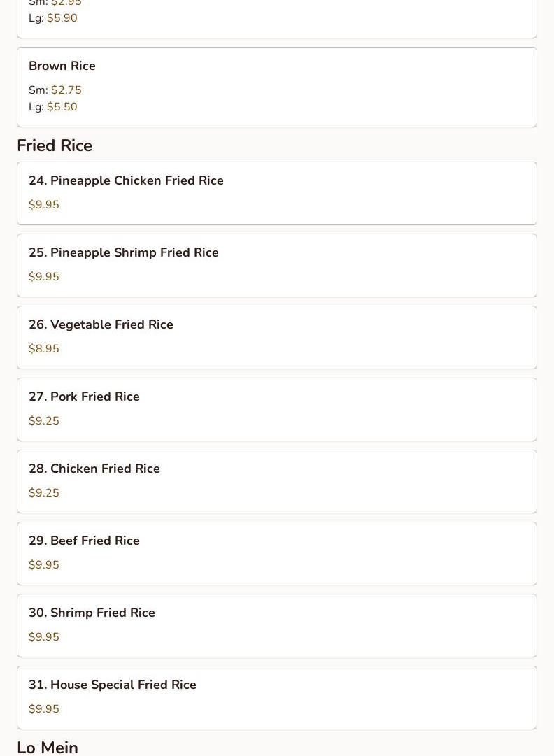Click Brown Rice small price $2.75
The image size is (554, 756).
66,90
